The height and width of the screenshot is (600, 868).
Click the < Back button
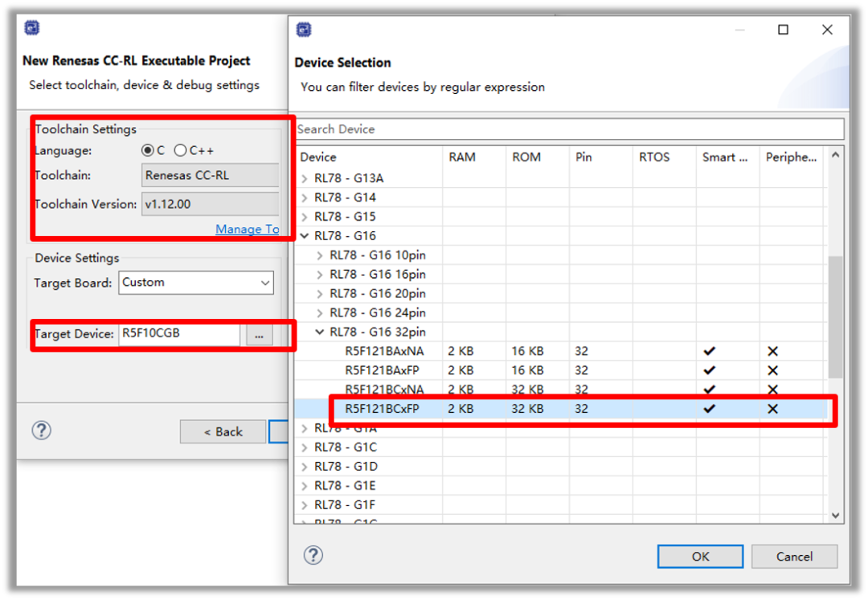pos(223,432)
